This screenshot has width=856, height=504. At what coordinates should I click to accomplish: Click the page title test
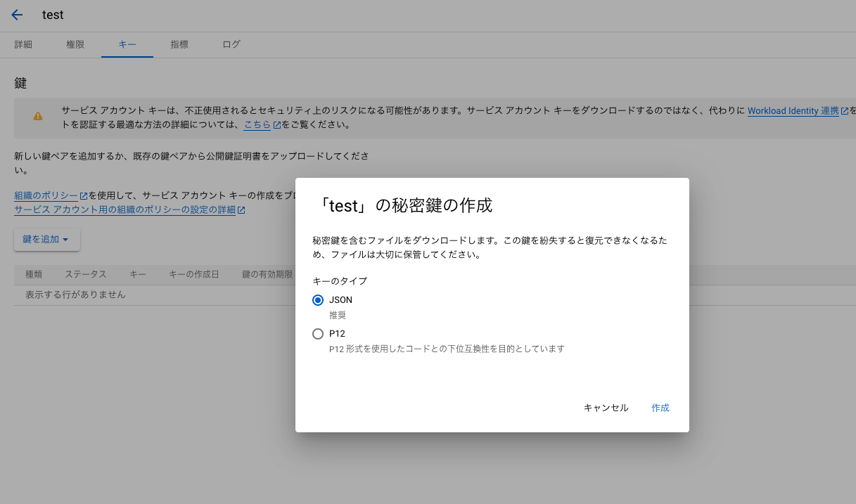[x=53, y=15]
